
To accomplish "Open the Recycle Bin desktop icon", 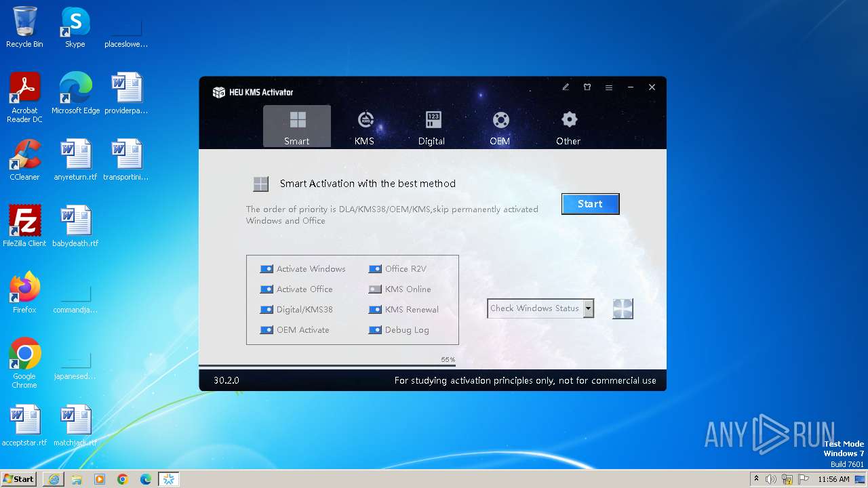I will coord(24,27).
